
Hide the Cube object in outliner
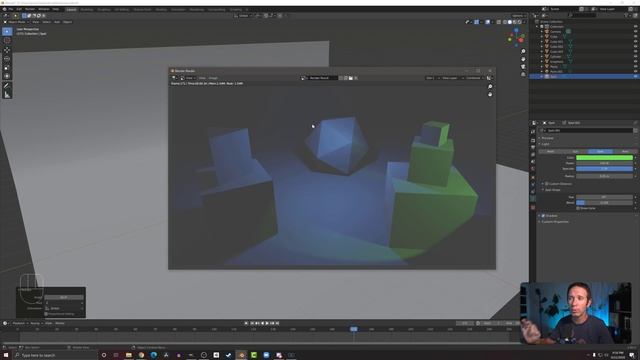point(636,36)
